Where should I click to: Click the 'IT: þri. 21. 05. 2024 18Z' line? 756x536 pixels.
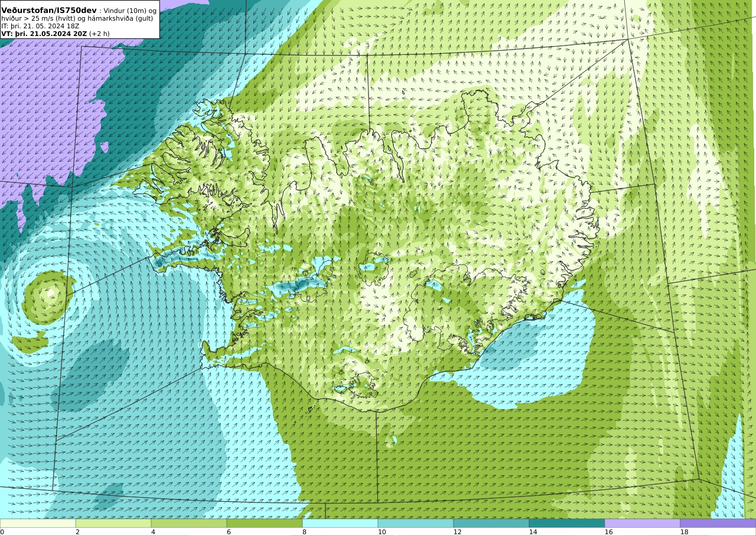click(40, 26)
